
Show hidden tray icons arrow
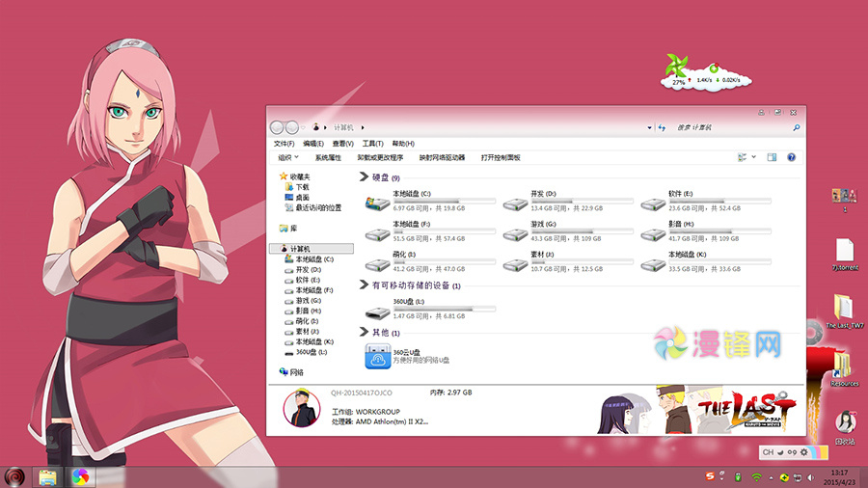771,477
